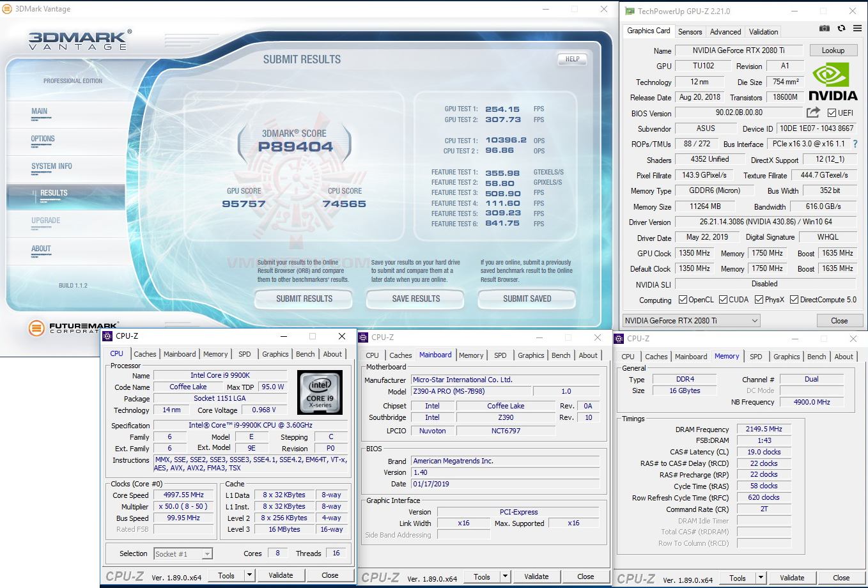Click the NVIDIA logo in GPU-Z
The image size is (868, 588).
(x=833, y=80)
